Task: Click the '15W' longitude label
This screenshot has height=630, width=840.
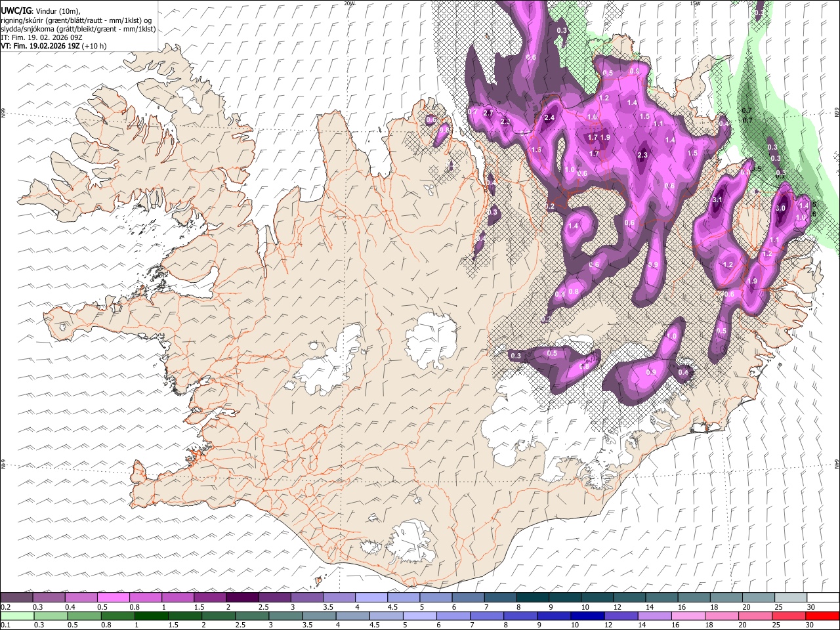Action: [695, 3]
